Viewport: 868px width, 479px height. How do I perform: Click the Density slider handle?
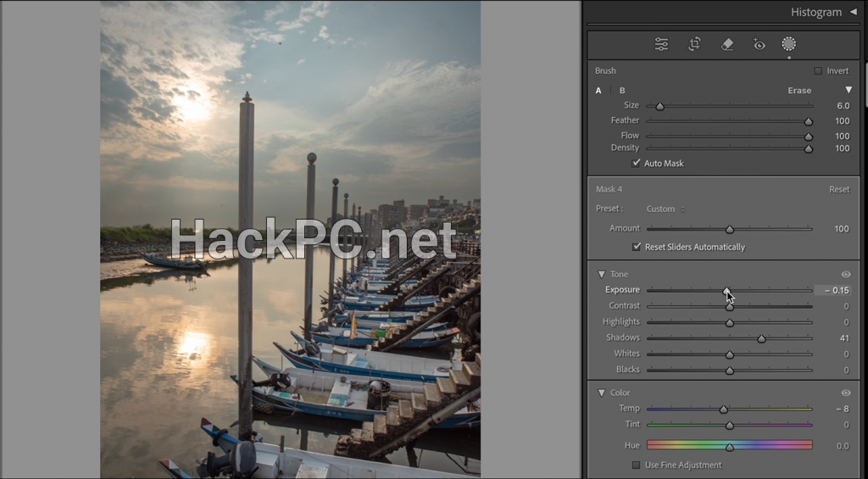coord(808,149)
